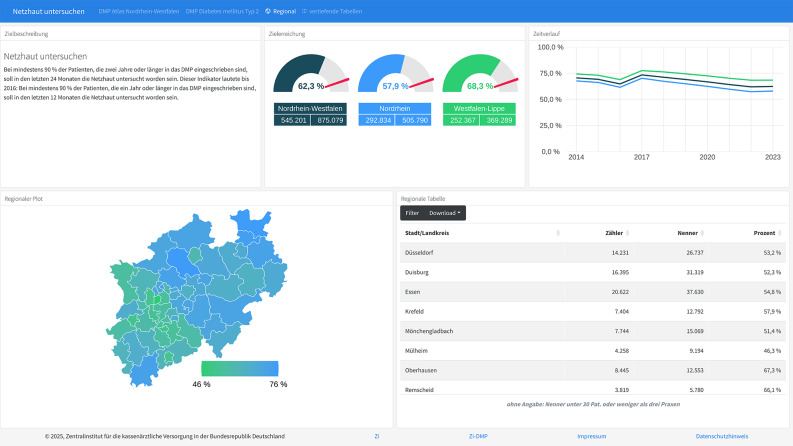Click the Nordrhein-Westfalen gauge chart

[311, 73]
